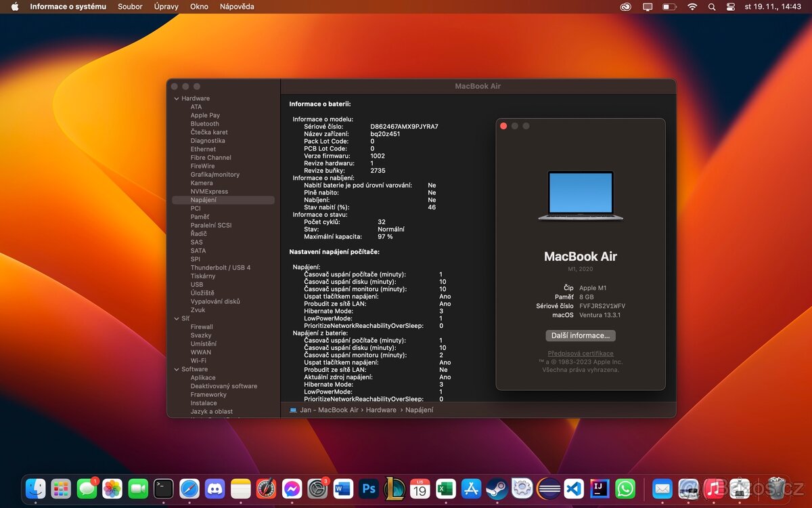The height and width of the screenshot is (508, 812).
Task: Select Bluetooth in the Hardware list
Action: coord(204,123)
